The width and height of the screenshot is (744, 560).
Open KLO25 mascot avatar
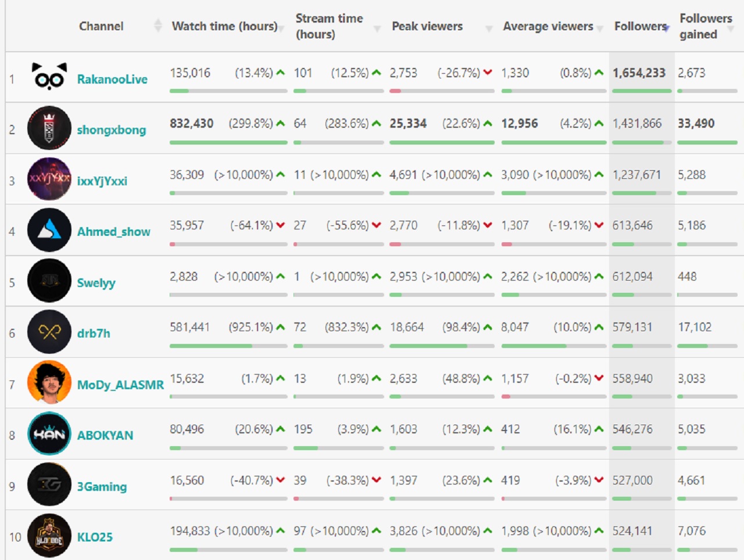coord(49,536)
